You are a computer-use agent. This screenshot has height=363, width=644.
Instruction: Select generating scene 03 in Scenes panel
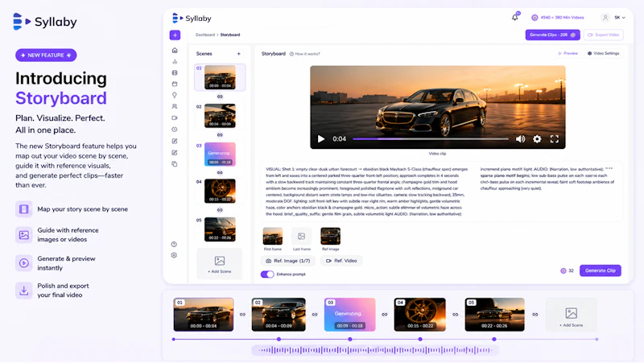(220, 154)
